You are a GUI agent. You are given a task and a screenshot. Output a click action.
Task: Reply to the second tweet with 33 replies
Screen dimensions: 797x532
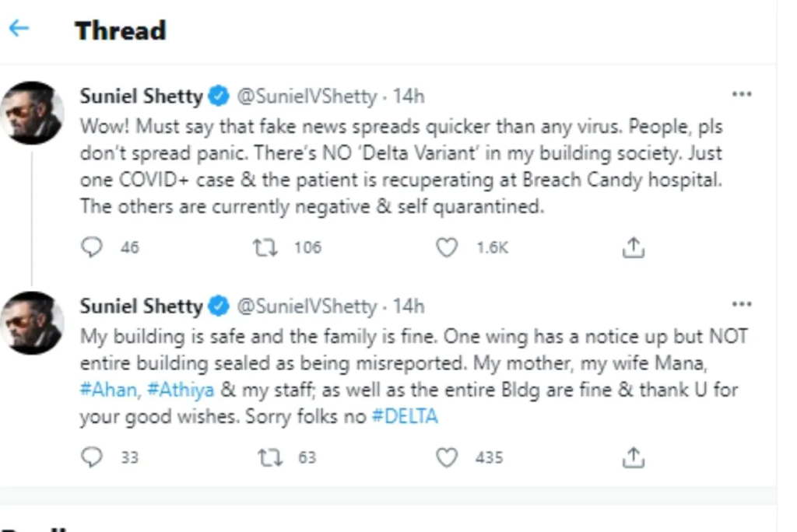pos(93,457)
